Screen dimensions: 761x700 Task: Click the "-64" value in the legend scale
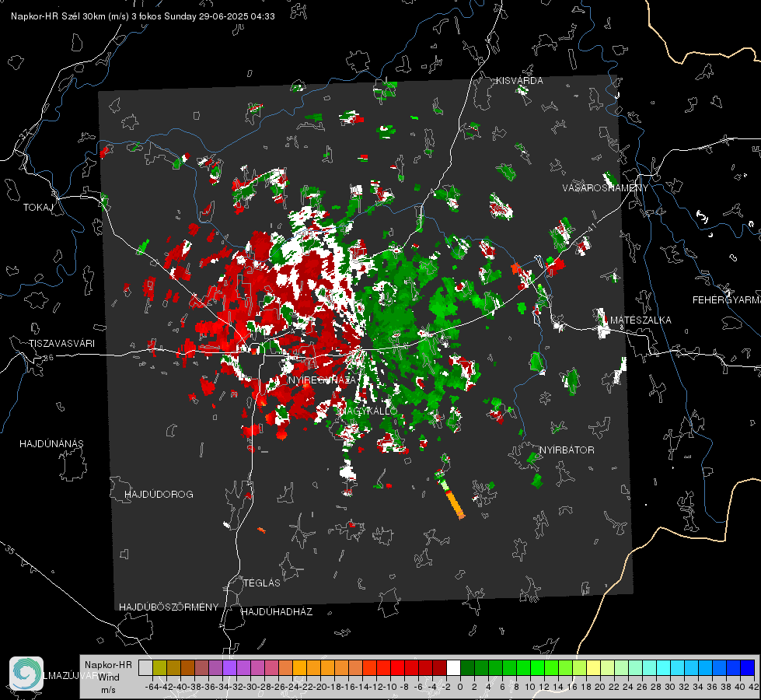152,687
